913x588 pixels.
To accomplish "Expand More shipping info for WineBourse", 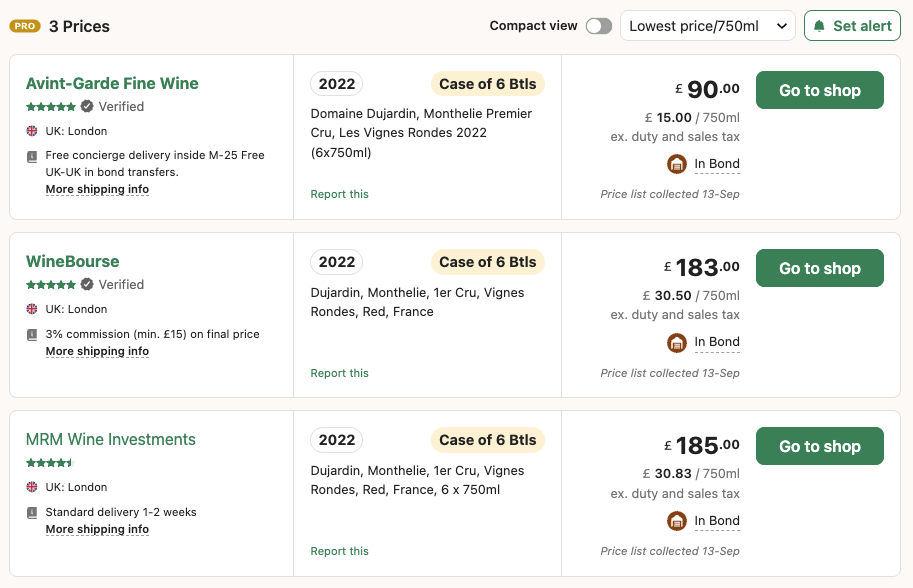I will 97,351.
